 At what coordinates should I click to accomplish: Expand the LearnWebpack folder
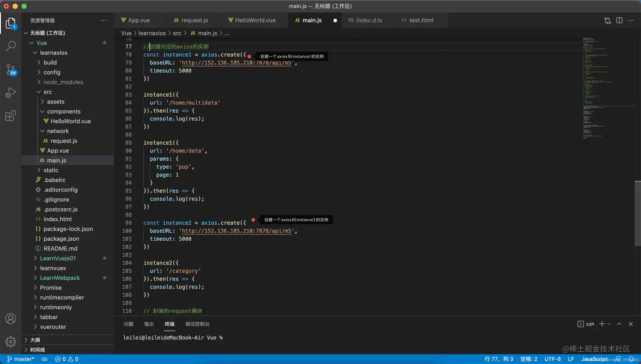pos(60,278)
